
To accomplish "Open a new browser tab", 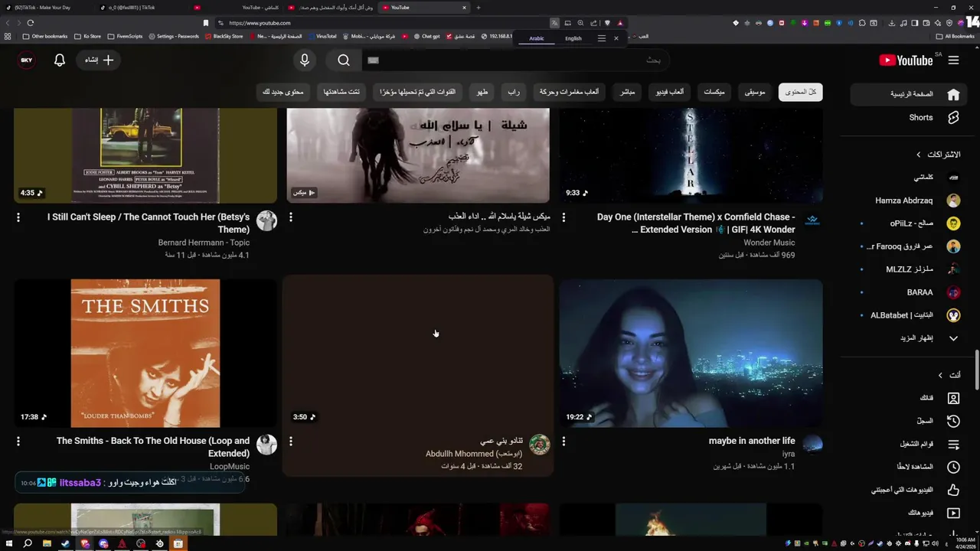I will [479, 8].
